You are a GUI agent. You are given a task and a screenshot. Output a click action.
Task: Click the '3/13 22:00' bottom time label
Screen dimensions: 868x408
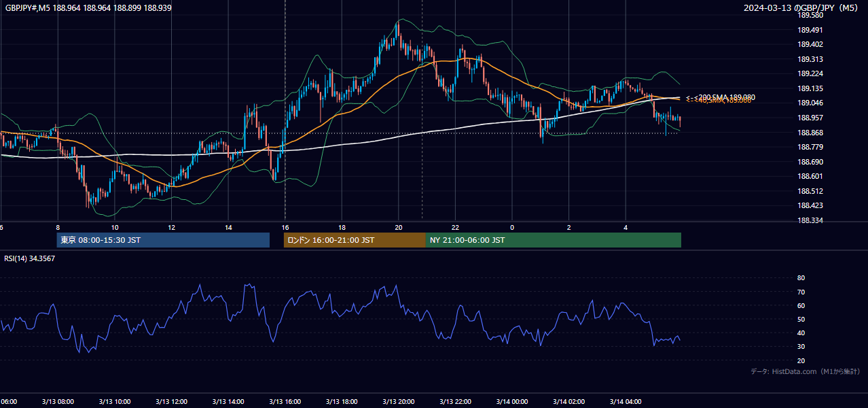[456, 402]
